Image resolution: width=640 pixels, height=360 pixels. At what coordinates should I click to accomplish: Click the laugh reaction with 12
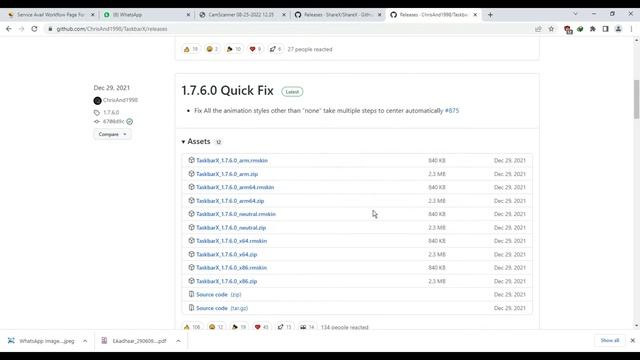(216, 327)
